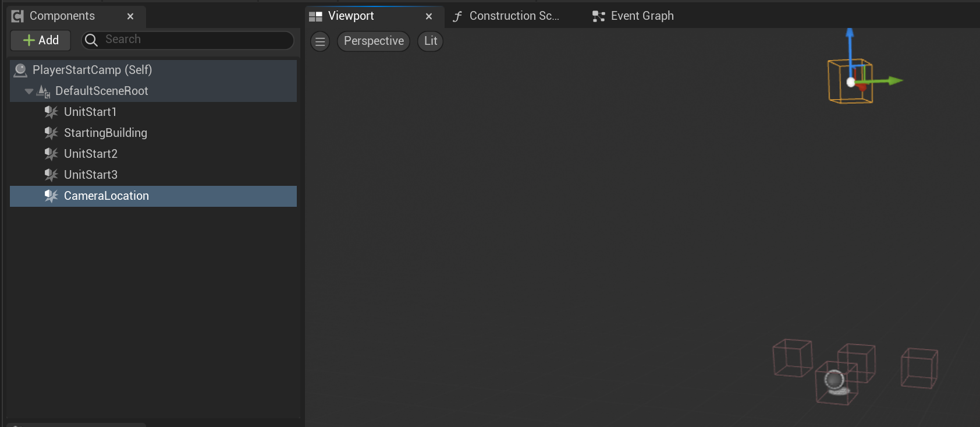The width and height of the screenshot is (980, 427).
Task: Open the Perspective view mode dropdown
Action: click(374, 41)
